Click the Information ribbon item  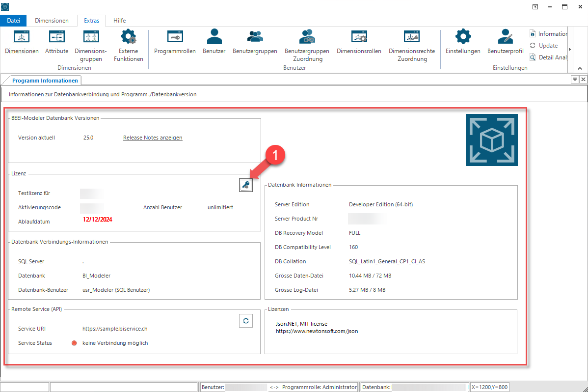coord(548,34)
